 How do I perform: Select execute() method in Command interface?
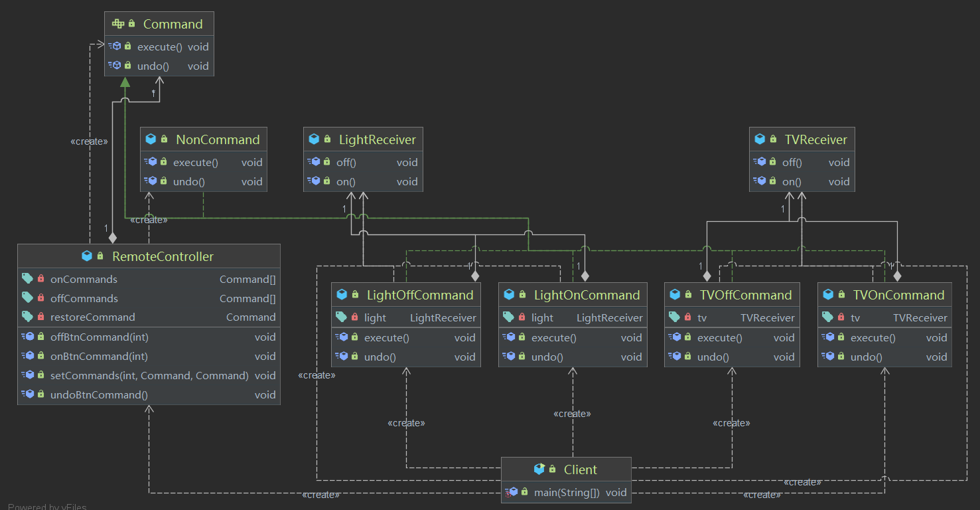pos(159,46)
